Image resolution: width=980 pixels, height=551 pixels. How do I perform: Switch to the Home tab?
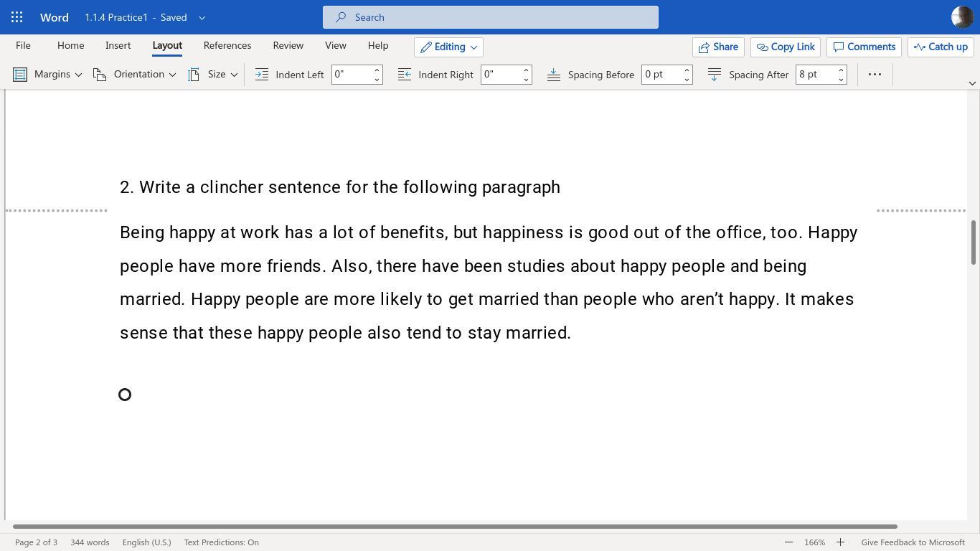[70, 46]
